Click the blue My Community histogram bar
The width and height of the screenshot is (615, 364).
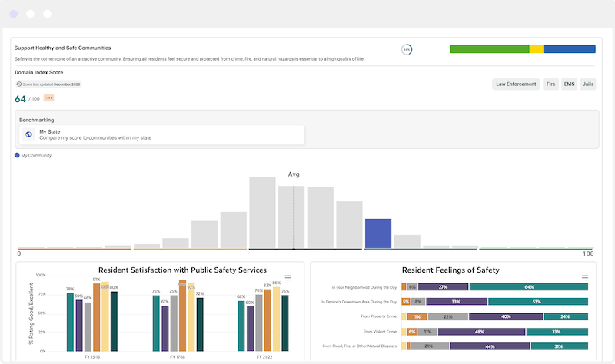click(378, 233)
